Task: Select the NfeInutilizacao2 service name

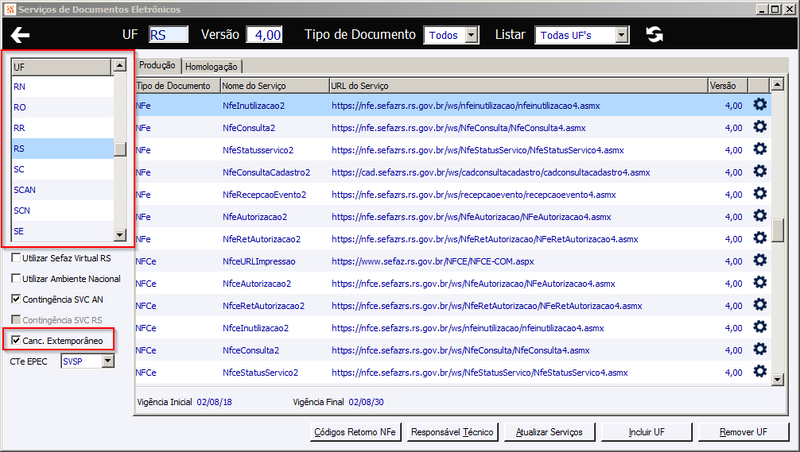Action: [254, 106]
